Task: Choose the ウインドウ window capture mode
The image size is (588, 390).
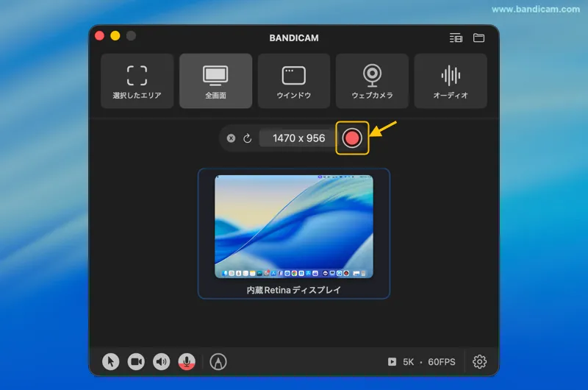Action: coord(293,81)
